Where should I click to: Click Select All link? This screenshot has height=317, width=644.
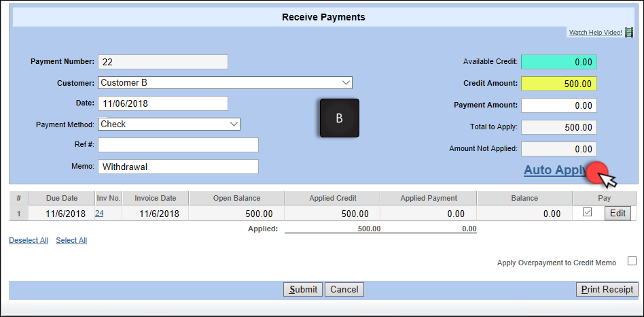(71, 241)
